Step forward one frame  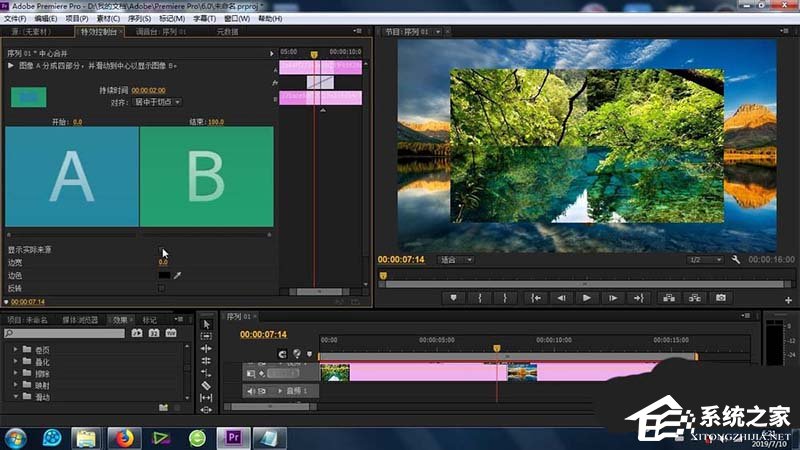[x=612, y=297]
